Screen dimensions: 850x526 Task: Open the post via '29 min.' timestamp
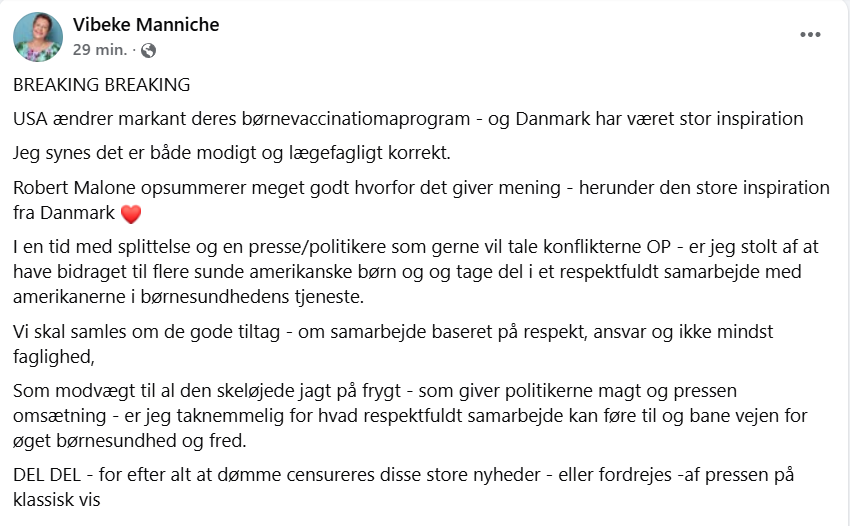coord(100,50)
